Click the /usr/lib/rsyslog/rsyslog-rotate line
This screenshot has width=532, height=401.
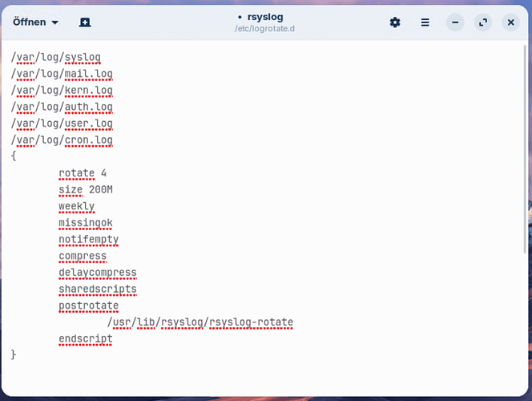[200, 322]
